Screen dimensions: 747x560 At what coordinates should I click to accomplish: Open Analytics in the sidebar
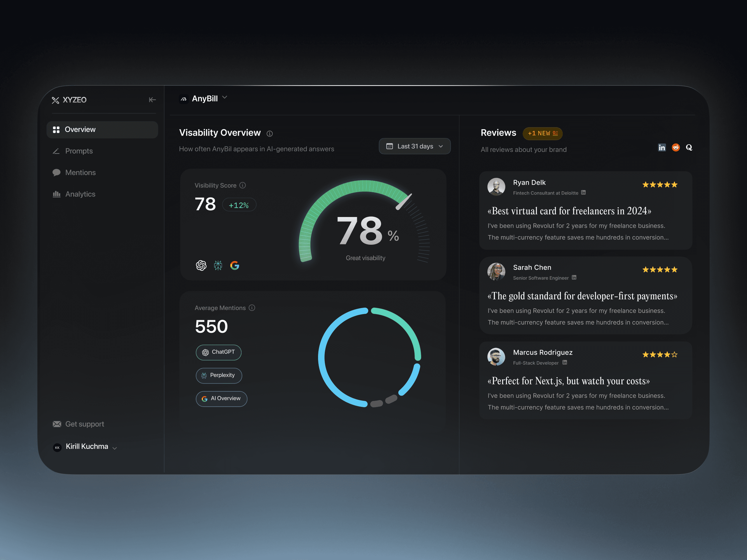coord(80,194)
